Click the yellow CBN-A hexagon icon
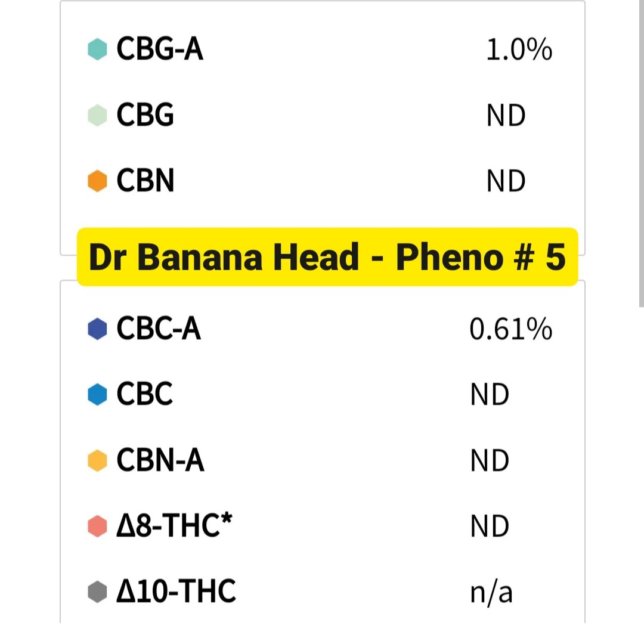 click(97, 461)
